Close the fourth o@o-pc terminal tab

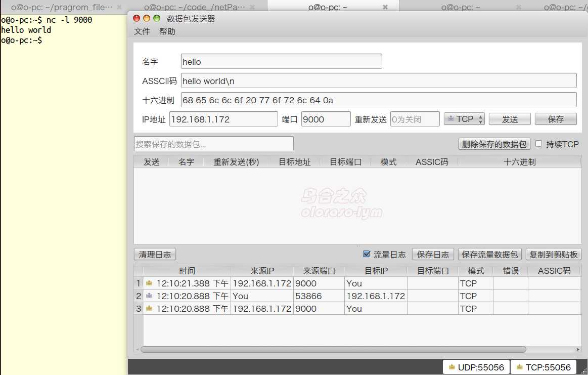pos(518,7)
